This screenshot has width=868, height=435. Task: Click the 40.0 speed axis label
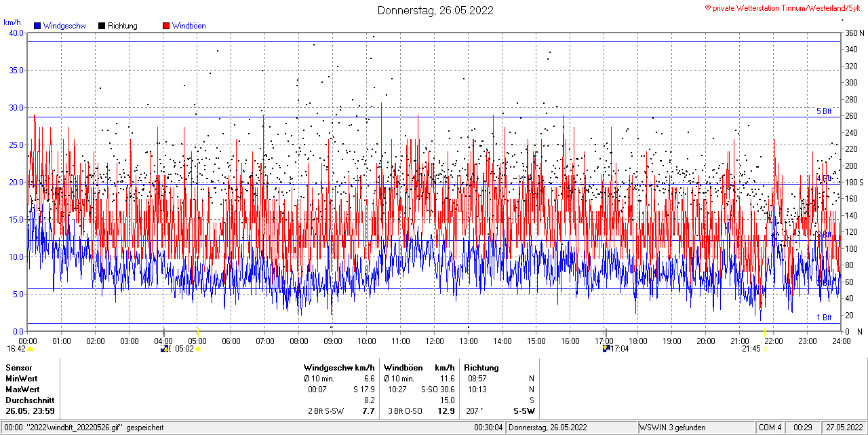[x=16, y=33]
